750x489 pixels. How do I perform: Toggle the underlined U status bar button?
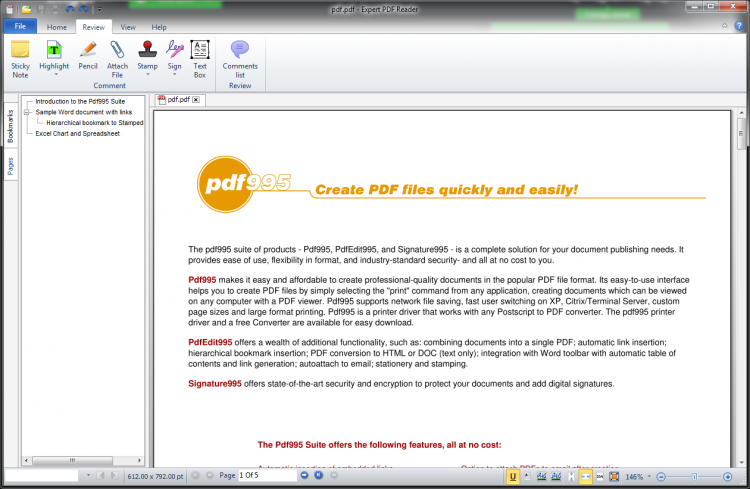513,477
